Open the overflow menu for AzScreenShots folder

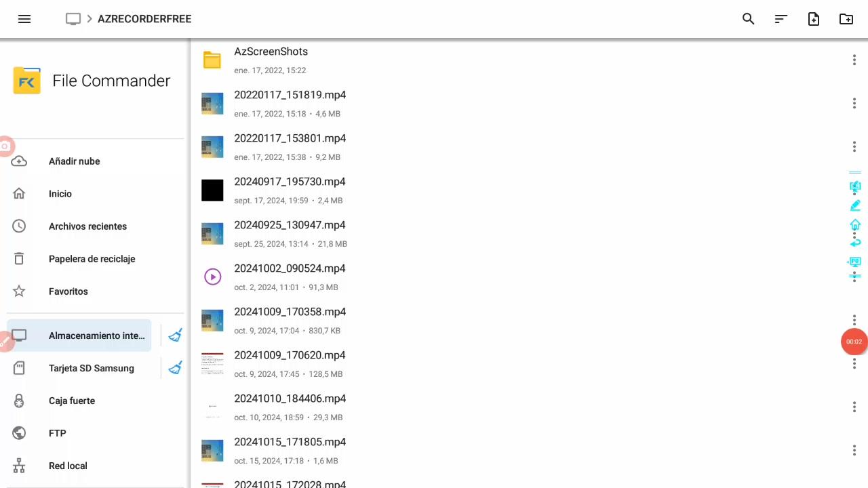point(854,60)
